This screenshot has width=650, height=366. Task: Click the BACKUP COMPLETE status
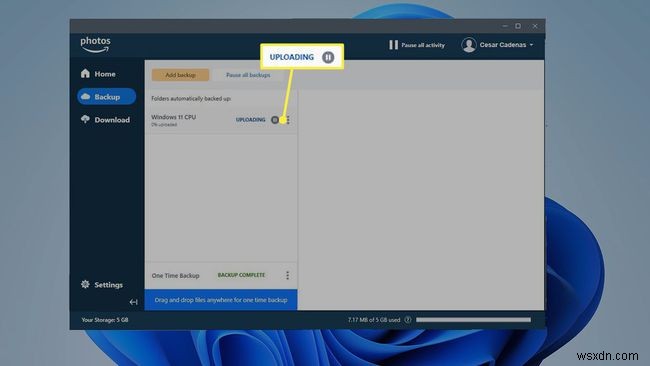pyautogui.click(x=241, y=275)
